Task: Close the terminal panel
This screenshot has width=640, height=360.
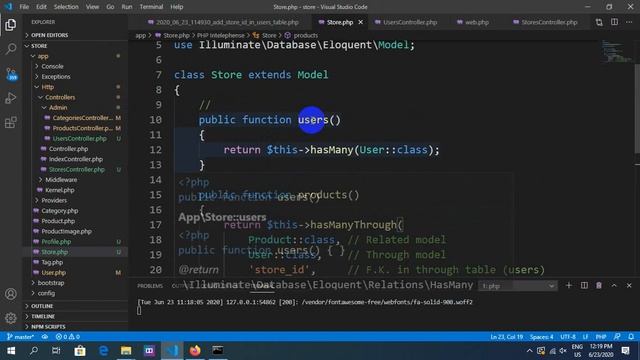Action: click(x=629, y=285)
